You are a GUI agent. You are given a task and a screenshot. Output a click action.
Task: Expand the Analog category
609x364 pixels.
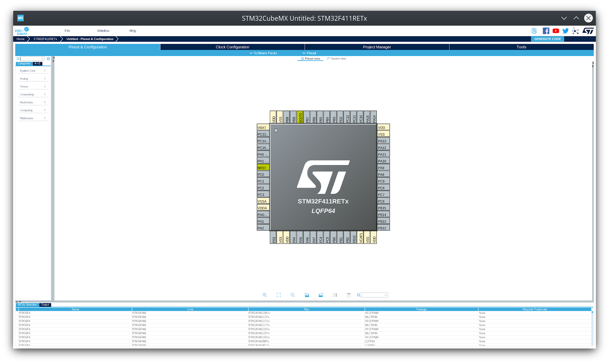(33, 79)
